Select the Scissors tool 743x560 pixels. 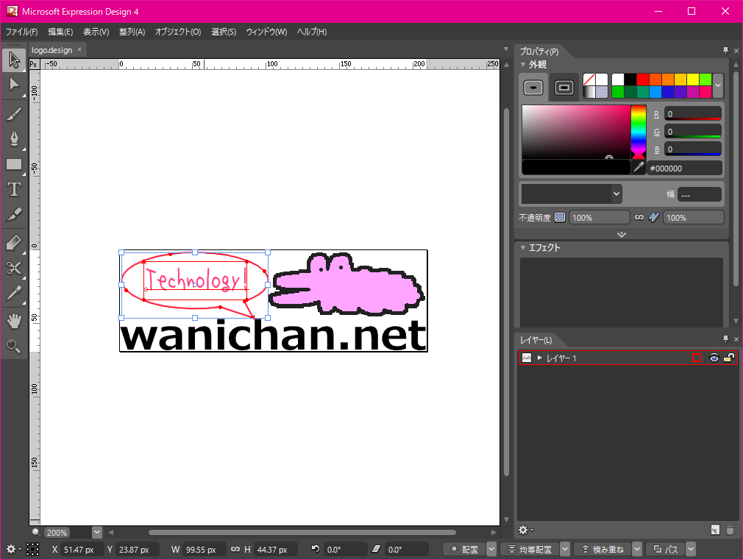point(14,269)
